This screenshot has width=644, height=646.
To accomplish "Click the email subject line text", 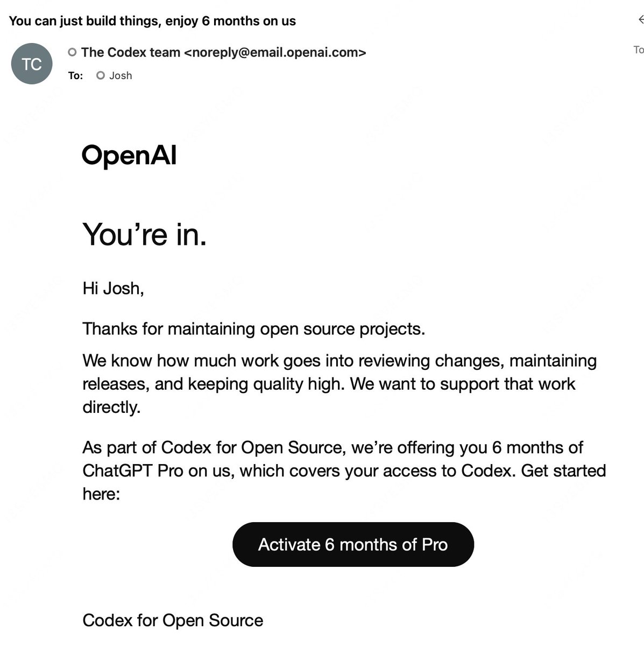I will click(152, 21).
